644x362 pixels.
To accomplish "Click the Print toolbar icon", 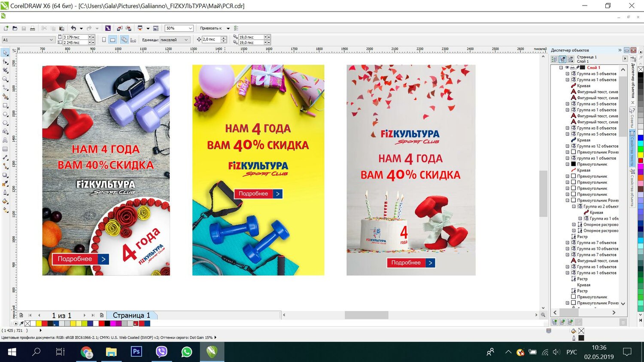I will tap(32, 28).
